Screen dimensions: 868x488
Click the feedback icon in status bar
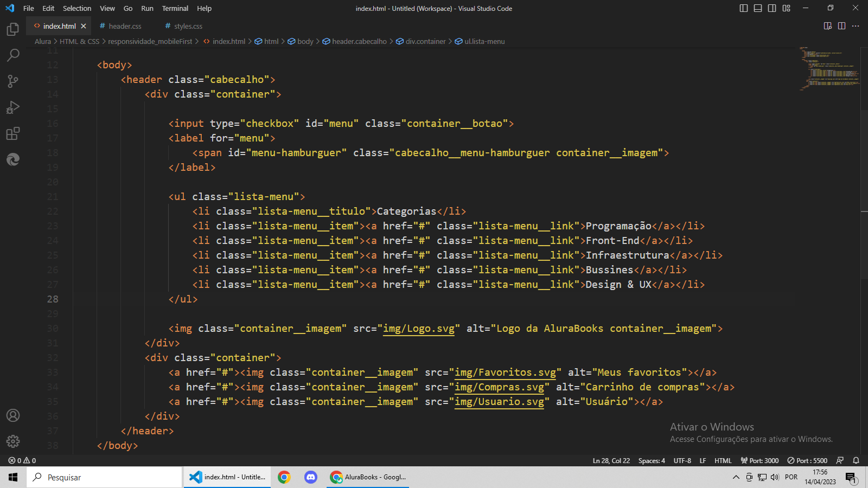tap(840, 460)
